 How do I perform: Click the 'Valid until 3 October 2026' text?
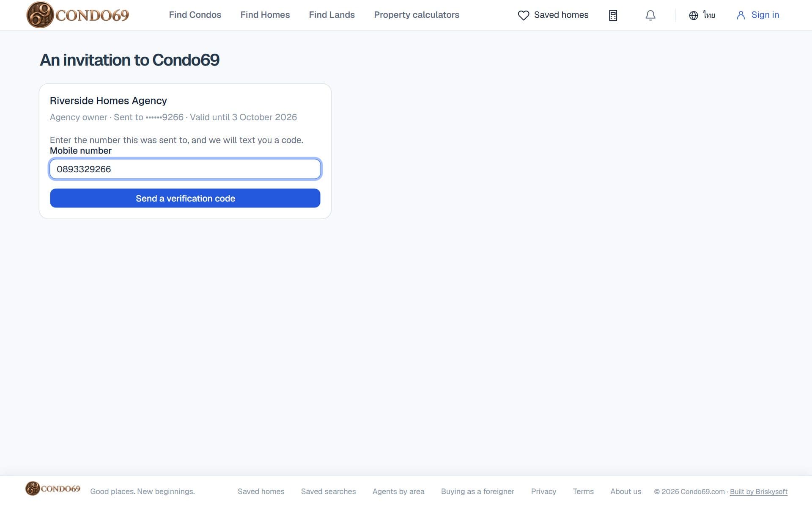(x=243, y=117)
